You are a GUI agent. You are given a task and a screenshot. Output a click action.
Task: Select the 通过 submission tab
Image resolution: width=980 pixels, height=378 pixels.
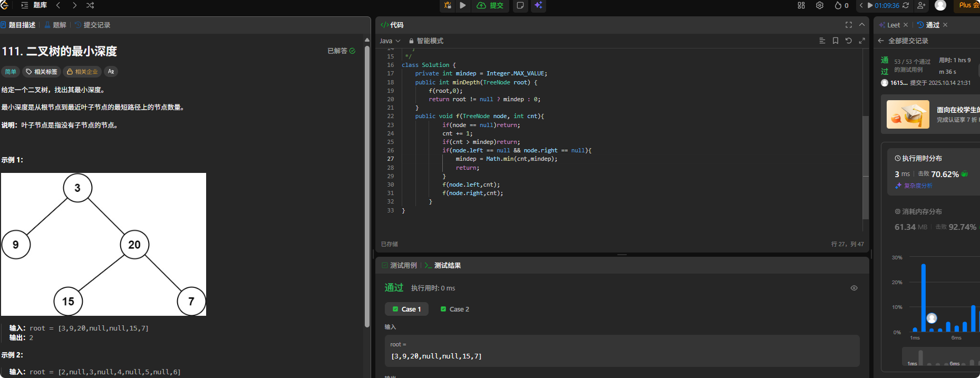(x=928, y=25)
